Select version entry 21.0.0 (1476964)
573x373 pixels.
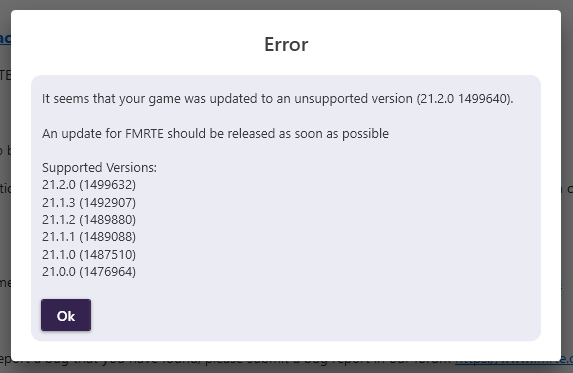(x=89, y=271)
